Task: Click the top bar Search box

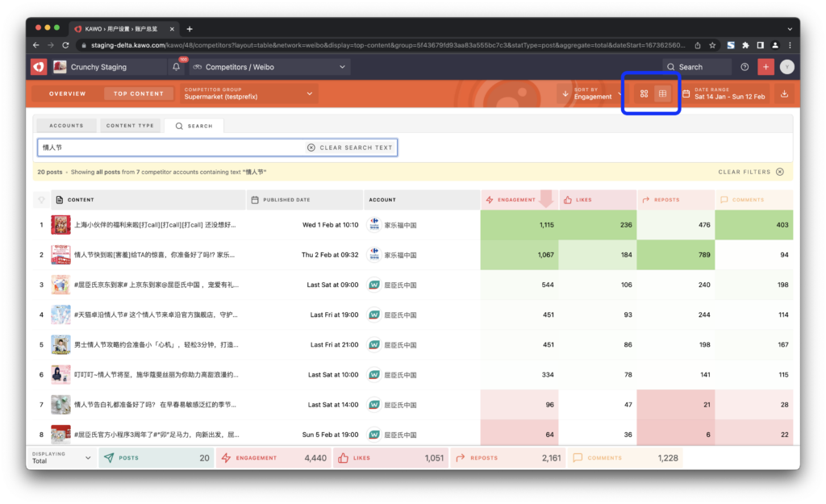Action: pyautogui.click(x=696, y=67)
